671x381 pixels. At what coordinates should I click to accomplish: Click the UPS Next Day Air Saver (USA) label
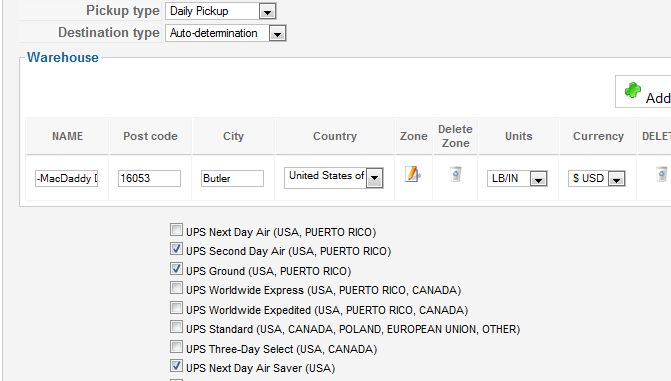[260, 368]
